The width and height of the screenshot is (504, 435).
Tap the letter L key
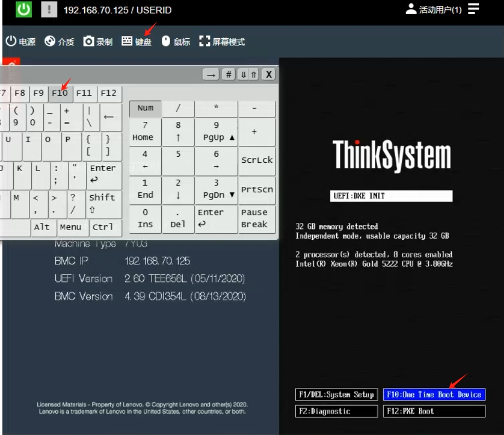tap(41, 176)
